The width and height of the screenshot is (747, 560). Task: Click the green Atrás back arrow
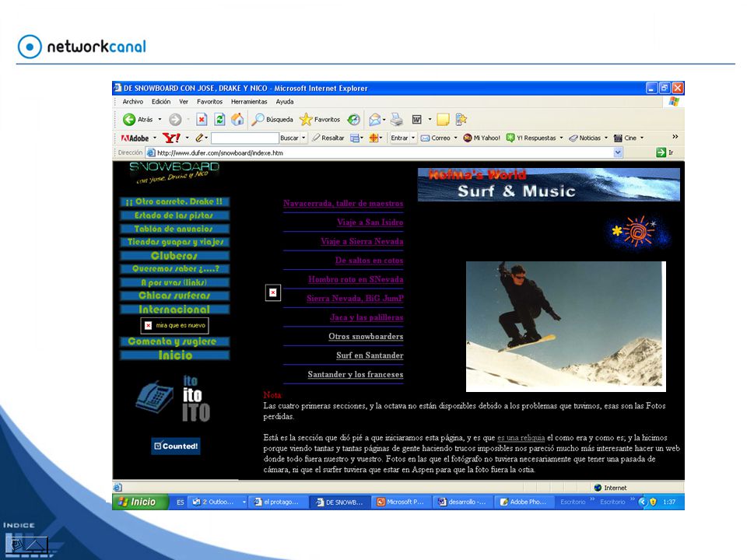[x=129, y=120]
